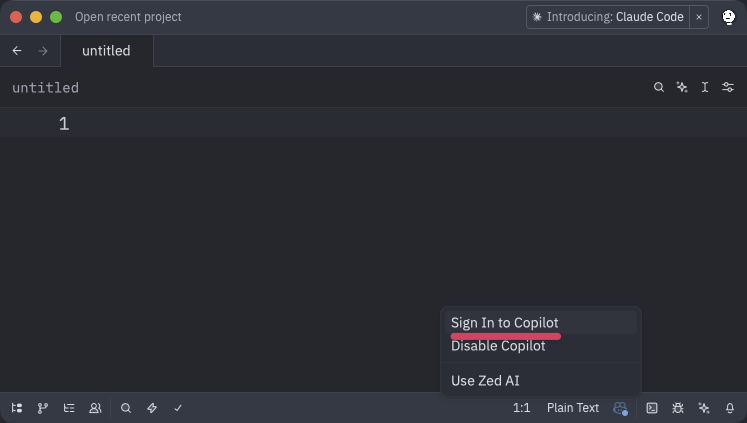
Task: Show the Outline Panel icon
Action: point(69,408)
